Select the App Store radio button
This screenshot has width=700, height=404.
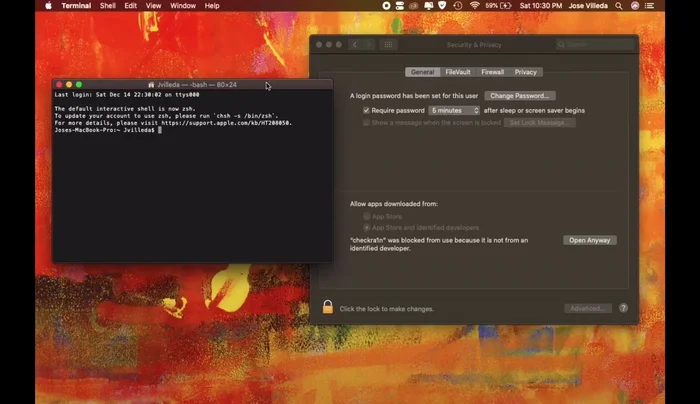[367, 216]
